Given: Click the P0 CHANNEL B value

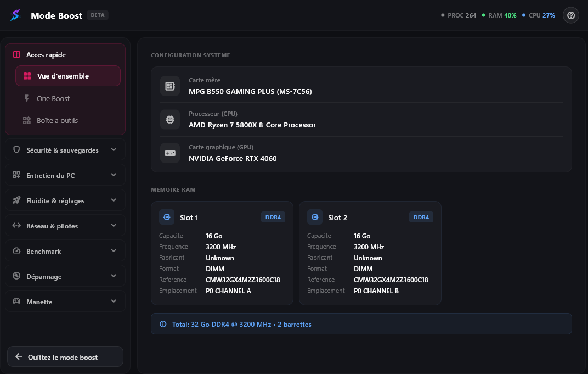Looking at the screenshot, I should pyautogui.click(x=376, y=291).
